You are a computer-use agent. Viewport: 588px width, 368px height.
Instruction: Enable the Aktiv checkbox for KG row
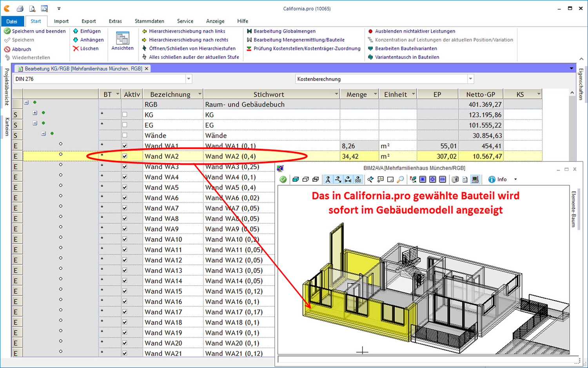click(125, 115)
